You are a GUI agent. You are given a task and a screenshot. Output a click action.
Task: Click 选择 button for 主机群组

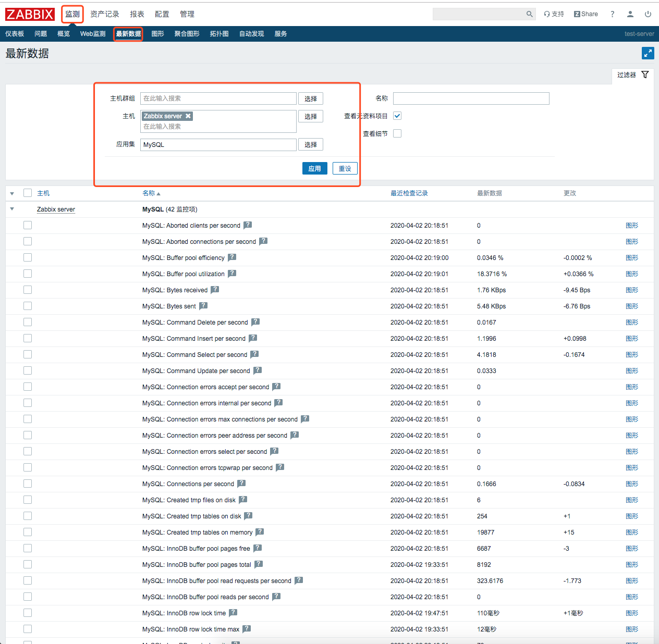311,98
